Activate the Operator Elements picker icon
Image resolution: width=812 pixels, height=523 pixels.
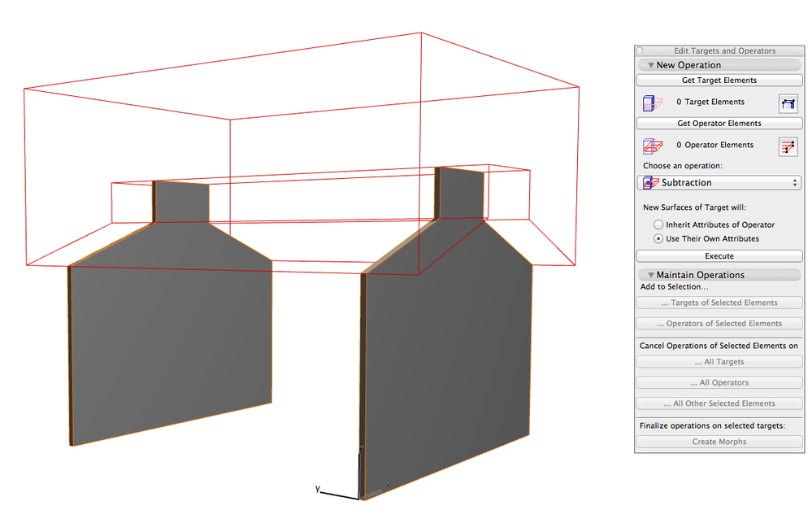788,146
